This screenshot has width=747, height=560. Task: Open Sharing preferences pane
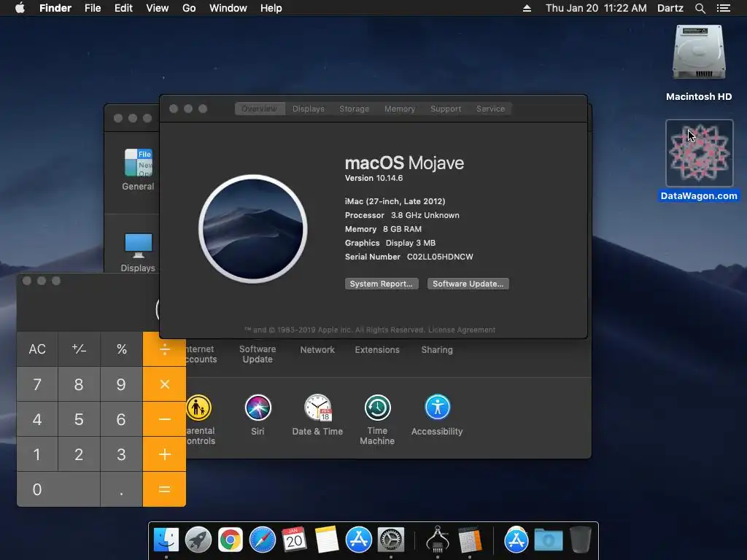(x=437, y=349)
